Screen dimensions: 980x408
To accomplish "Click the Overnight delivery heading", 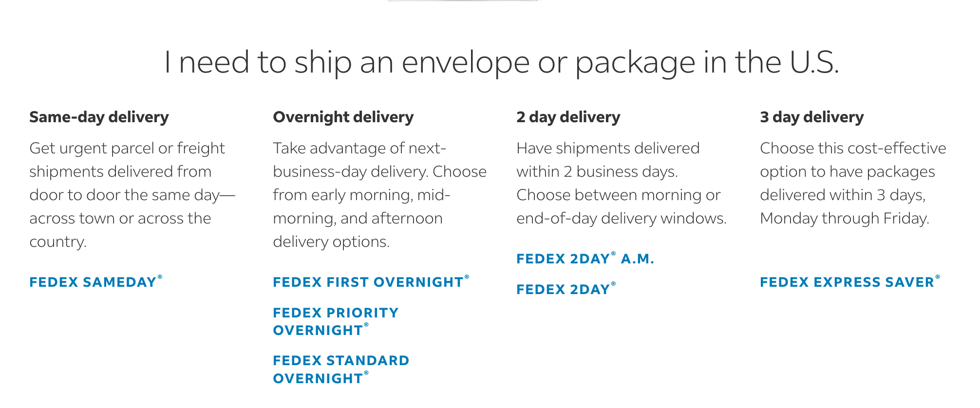I will [x=343, y=117].
